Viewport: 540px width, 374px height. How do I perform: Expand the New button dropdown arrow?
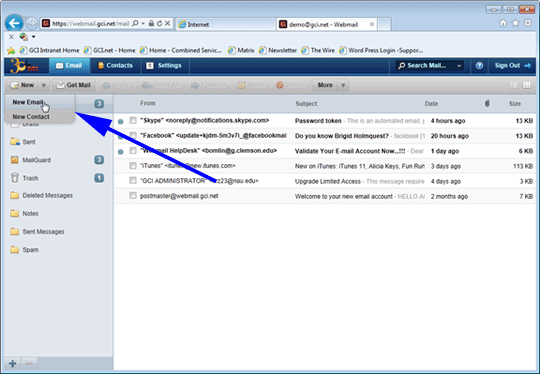tap(44, 85)
